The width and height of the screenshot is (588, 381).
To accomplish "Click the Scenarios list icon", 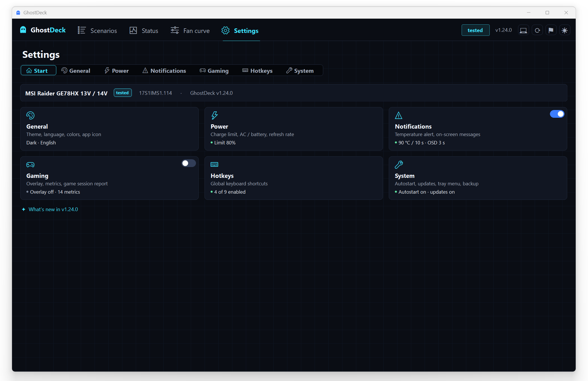I will coord(82,30).
